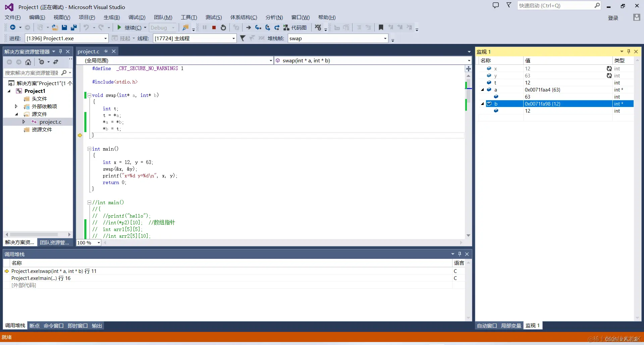Click the Show Next Statement arrow icon

pyautogui.click(x=249, y=27)
